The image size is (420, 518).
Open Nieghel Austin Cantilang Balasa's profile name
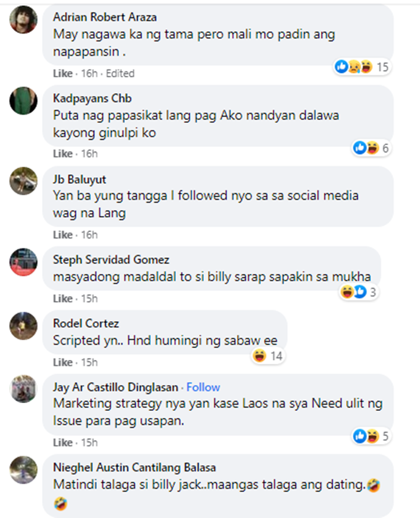click(134, 468)
